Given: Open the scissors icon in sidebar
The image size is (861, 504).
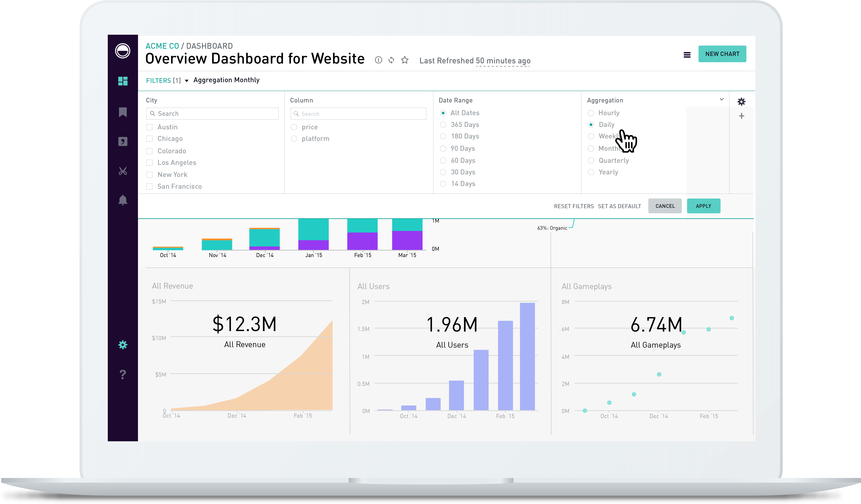Looking at the screenshot, I should (x=123, y=171).
